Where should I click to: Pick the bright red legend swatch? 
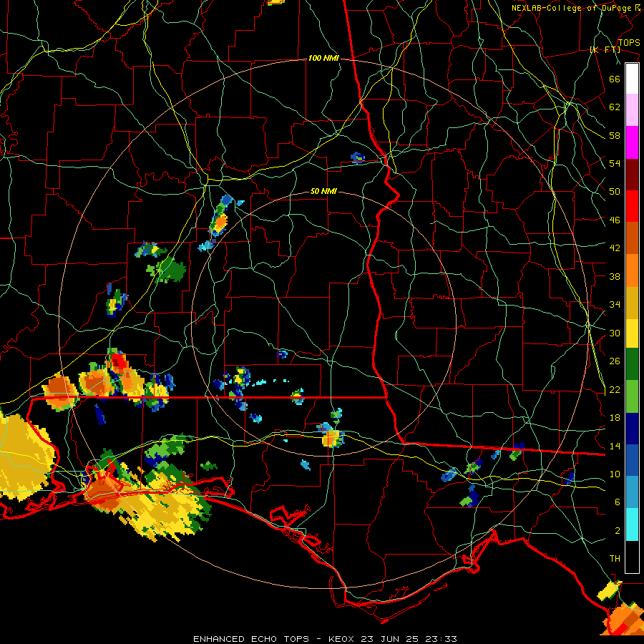coord(632,206)
